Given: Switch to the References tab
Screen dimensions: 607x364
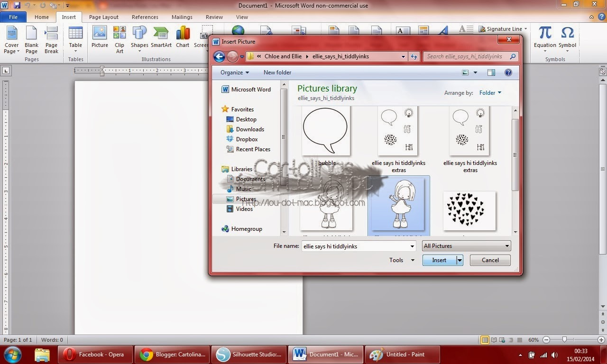Looking at the screenshot, I should click(145, 17).
